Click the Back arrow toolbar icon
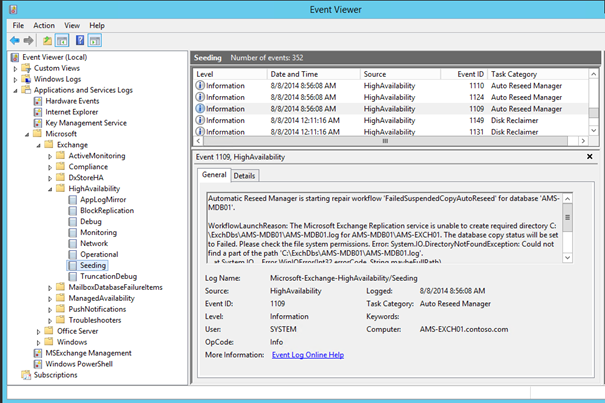This screenshot has height=403, width=605. pos(14,40)
